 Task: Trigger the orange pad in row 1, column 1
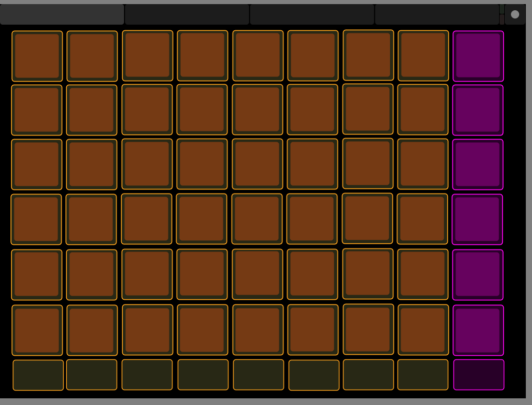[37, 56]
